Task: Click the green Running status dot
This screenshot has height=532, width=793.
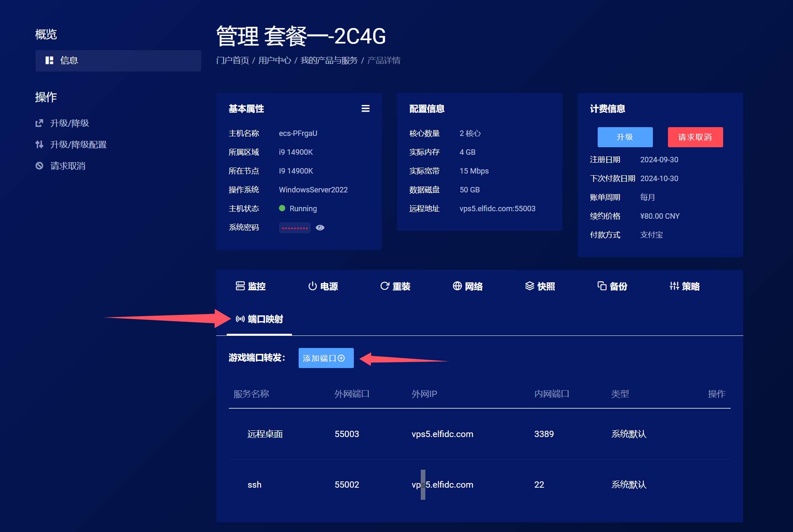Action: pos(282,208)
